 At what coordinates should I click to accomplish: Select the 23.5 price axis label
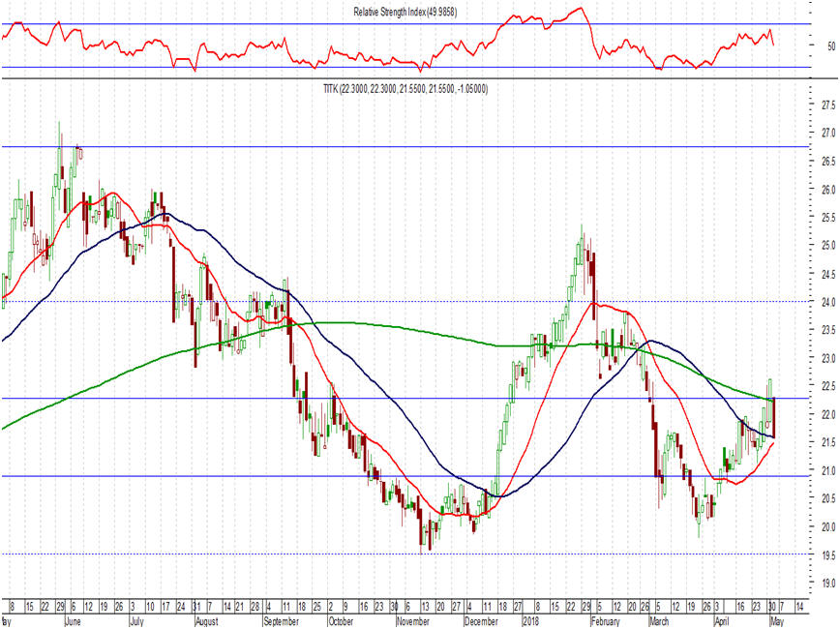pyautogui.click(x=828, y=330)
